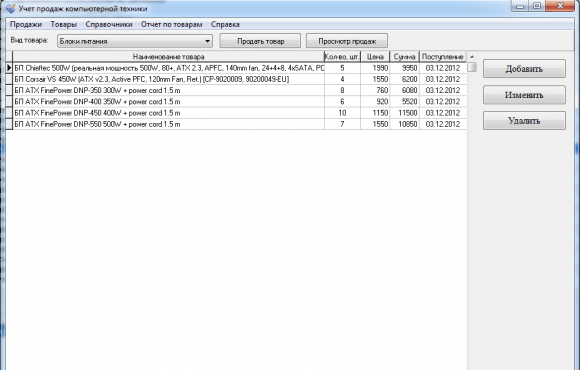Image resolution: width=580 pixels, height=370 pixels.
Task: Sort by Цена column header
Action: (x=375, y=57)
